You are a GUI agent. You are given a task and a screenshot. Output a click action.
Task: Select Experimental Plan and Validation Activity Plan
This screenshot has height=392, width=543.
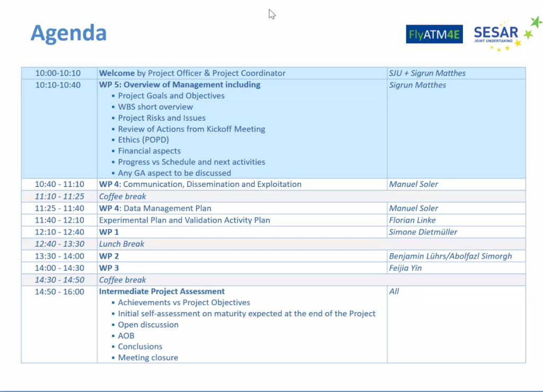click(x=185, y=220)
